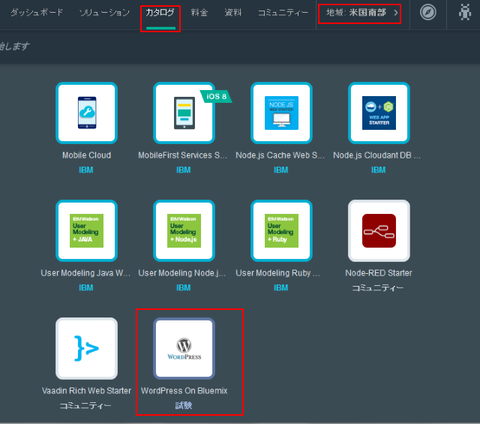Click the Node.js Cache Web S... label

[280, 155]
